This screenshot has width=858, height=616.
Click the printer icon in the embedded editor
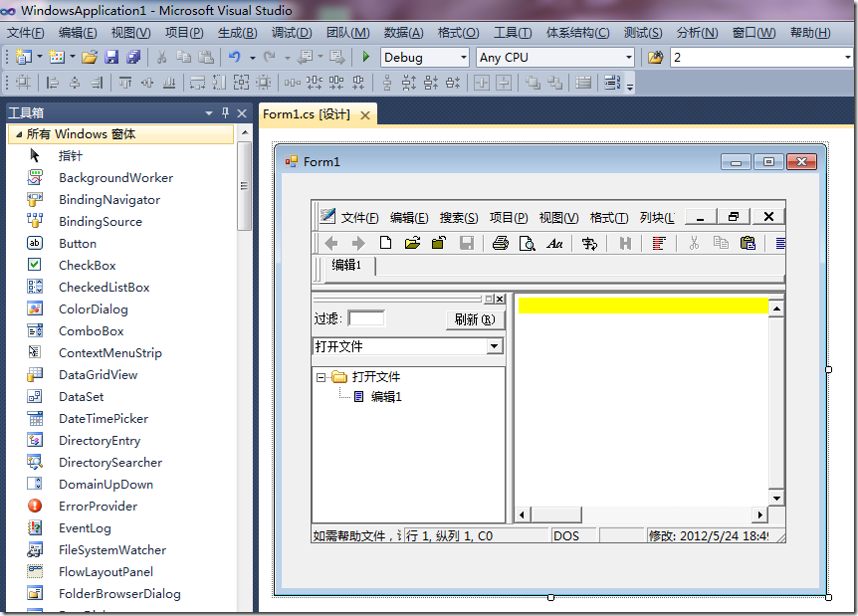(x=501, y=243)
